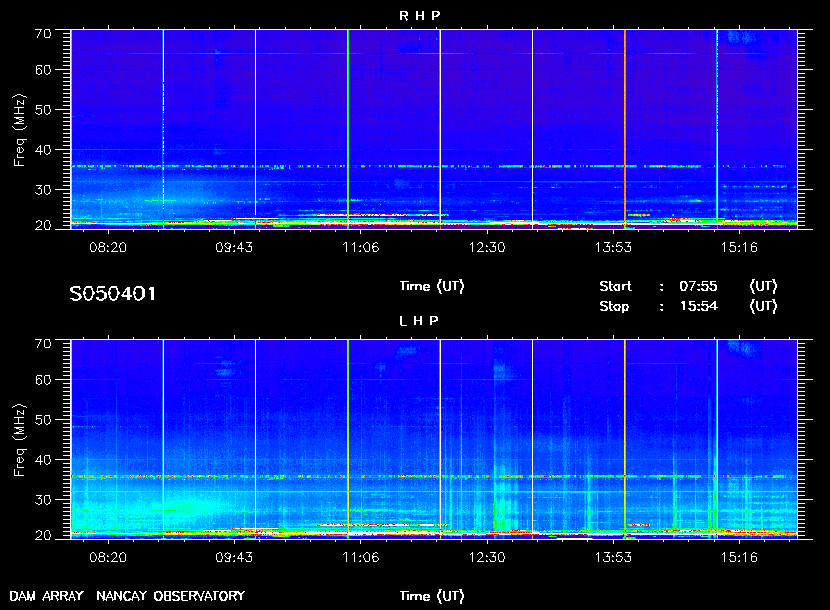Click the 12:30 time tick under RHP plot
Viewport: 830px width, 610px height.
pyautogui.click(x=486, y=247)
